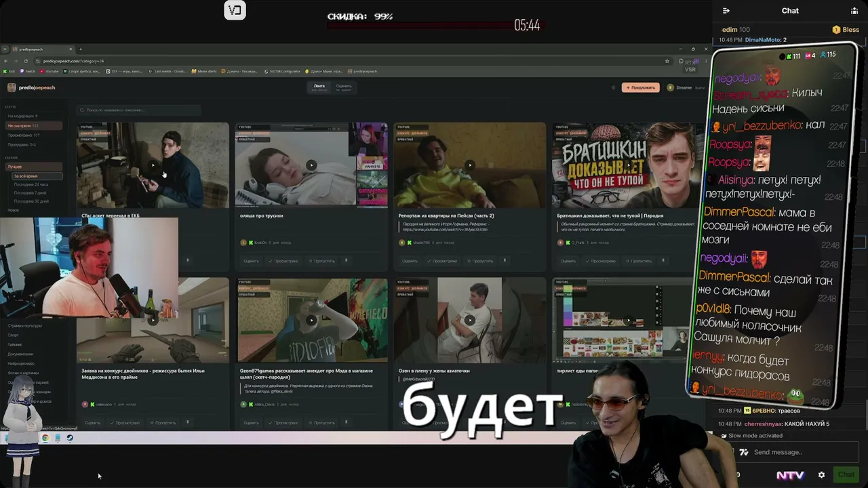Screen dimensions: 868x488
Task: Launch Chrome from the taskbar
Action: [45, 438]
